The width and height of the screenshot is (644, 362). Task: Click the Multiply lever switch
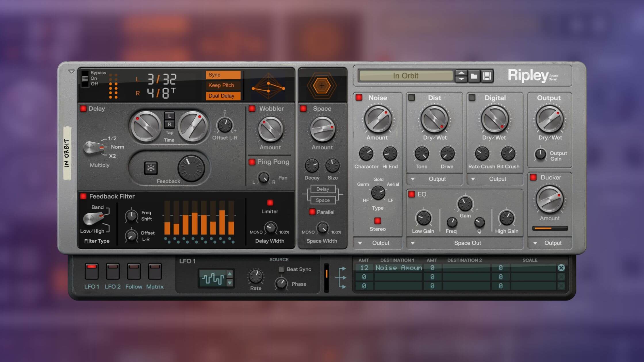click(x=94, y=148)
